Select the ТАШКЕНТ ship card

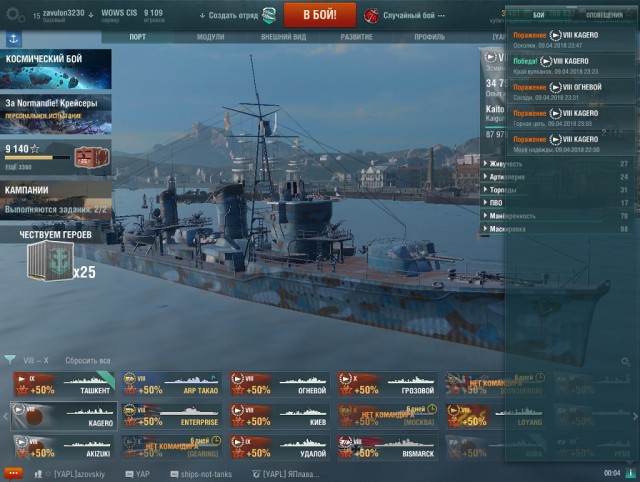tap(64, 384)
